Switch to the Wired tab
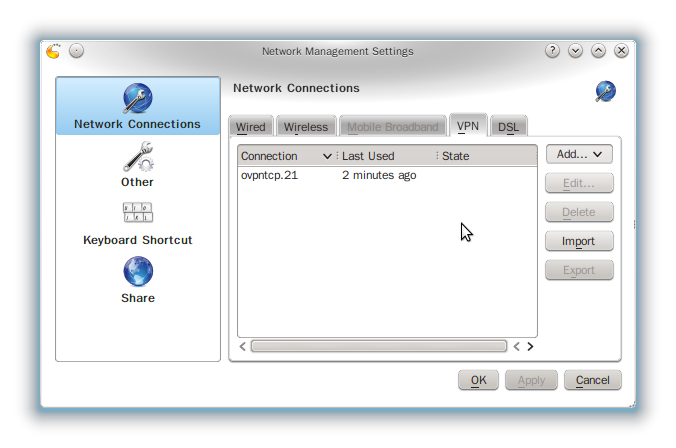This screenshot has height=448, width=676. click(250, 127)
